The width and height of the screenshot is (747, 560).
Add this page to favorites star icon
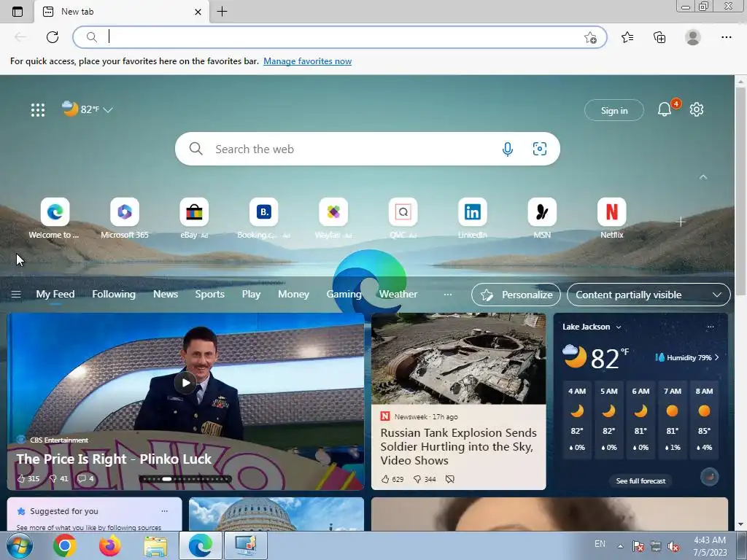[590, 38]
